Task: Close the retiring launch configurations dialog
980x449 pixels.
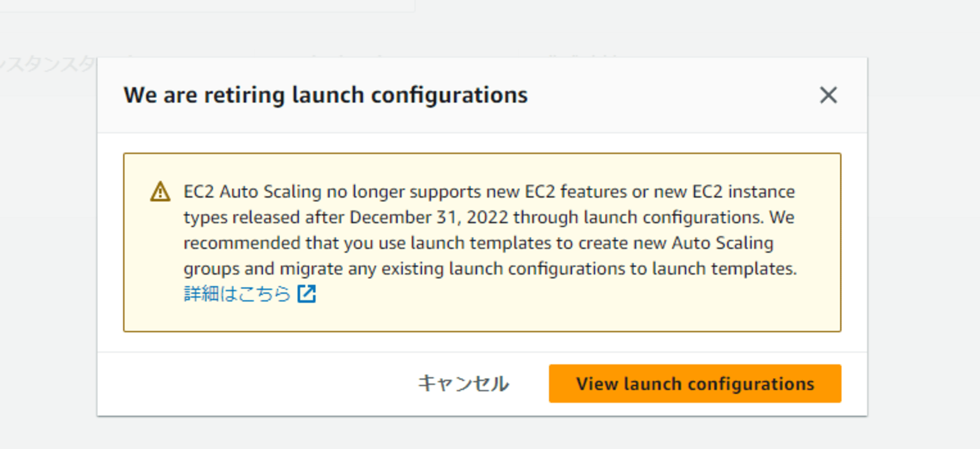Action: click(x=828, y=95)
